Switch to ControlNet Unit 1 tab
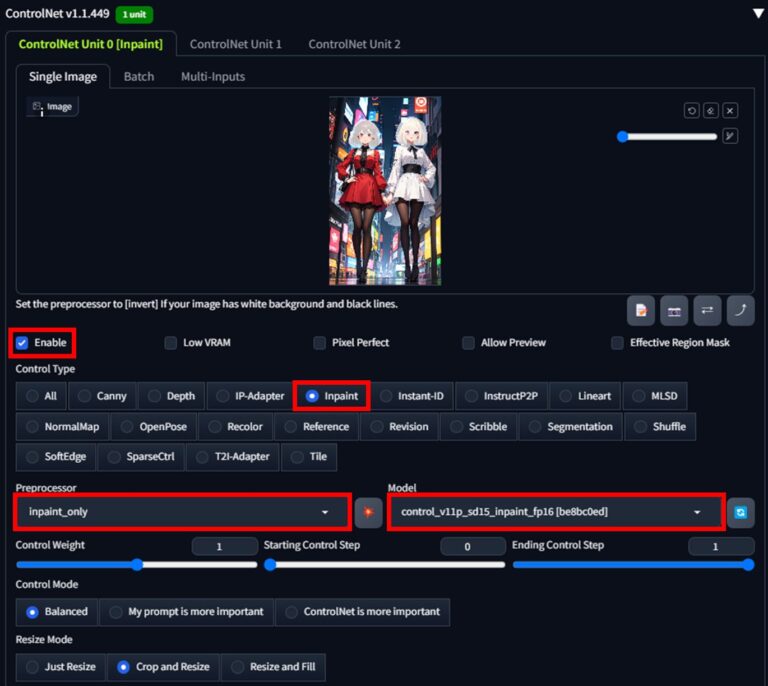Screen dimensions: 768x686 click(235, 45)
